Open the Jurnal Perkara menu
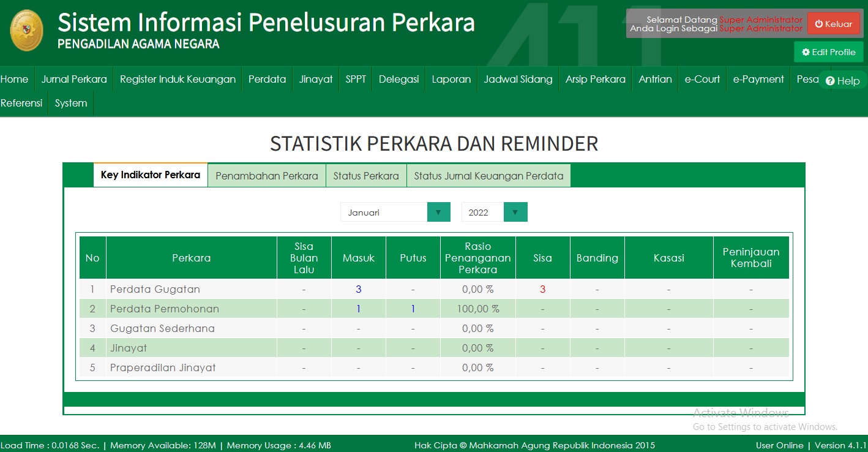The image size is (868, 452). pyautogui.click(x=73, y=78)
